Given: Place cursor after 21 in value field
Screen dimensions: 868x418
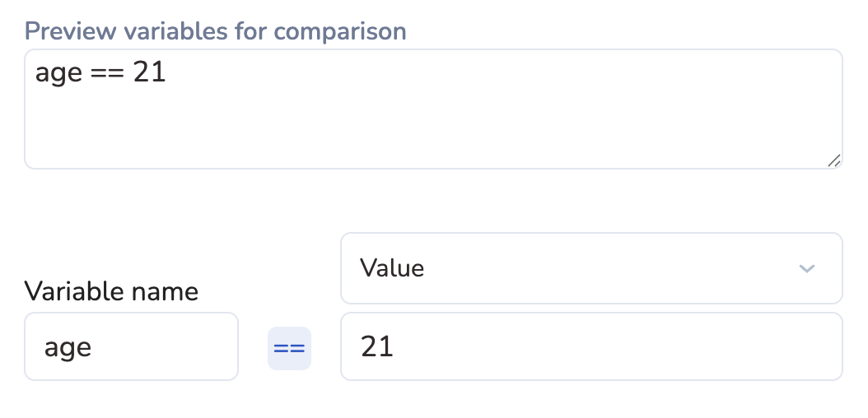Looking at the screenshot, I should (x=396, y=347).
